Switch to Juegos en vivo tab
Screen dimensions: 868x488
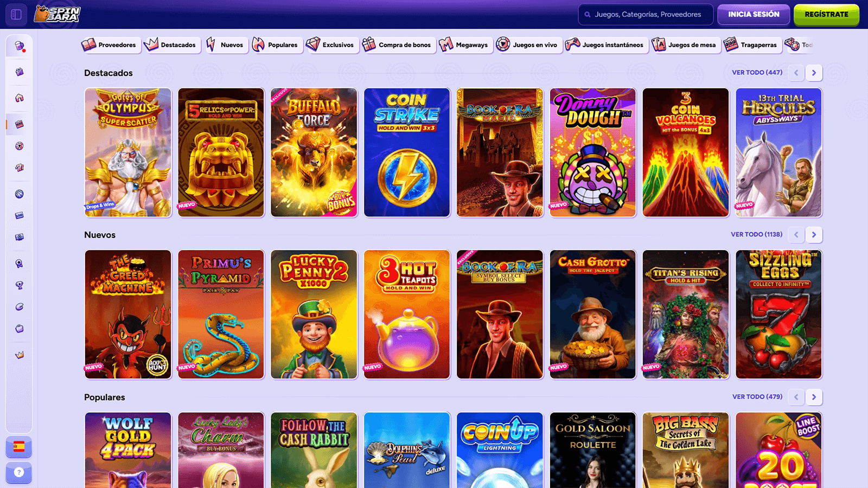[x=528, y=45]
